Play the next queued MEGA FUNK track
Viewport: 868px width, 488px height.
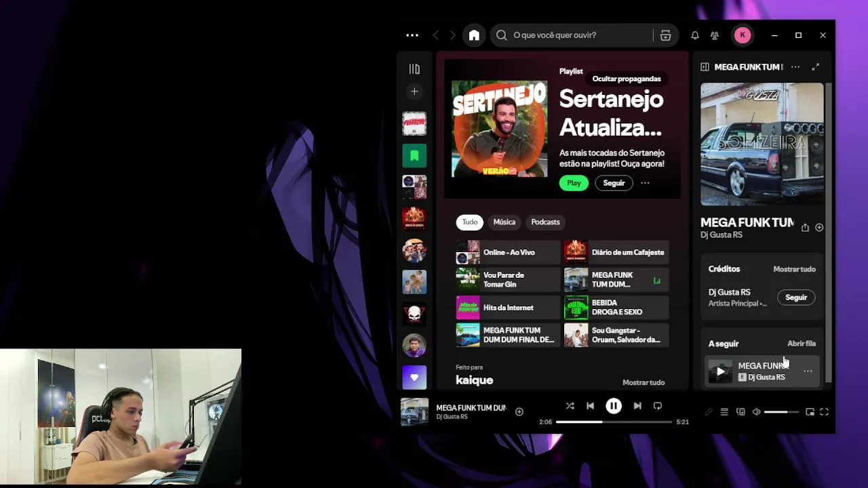(x=720, y=371)
